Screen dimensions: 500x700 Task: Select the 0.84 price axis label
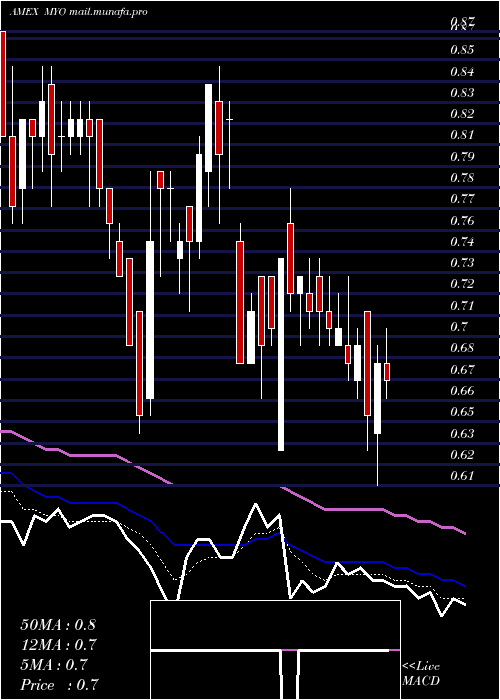pos(462,71)
